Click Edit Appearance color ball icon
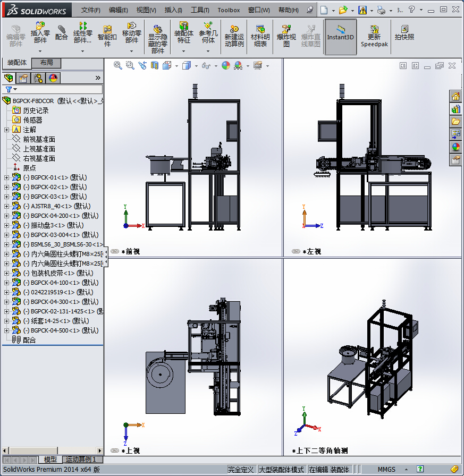The image size is (464, 476). (226, 65)
